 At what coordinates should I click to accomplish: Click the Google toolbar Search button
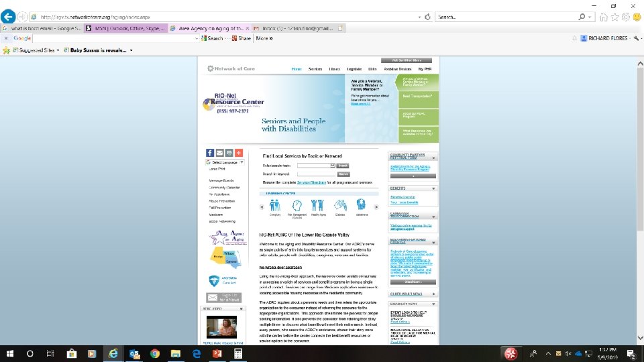[212, 38]
